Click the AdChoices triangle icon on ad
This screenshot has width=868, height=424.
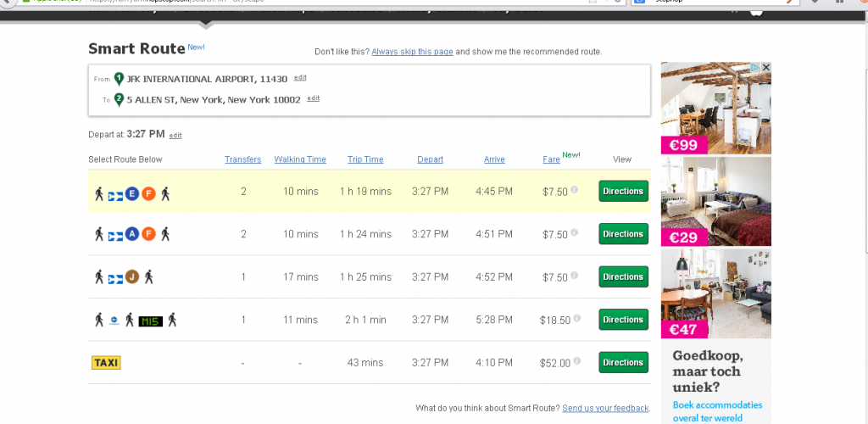754,68
